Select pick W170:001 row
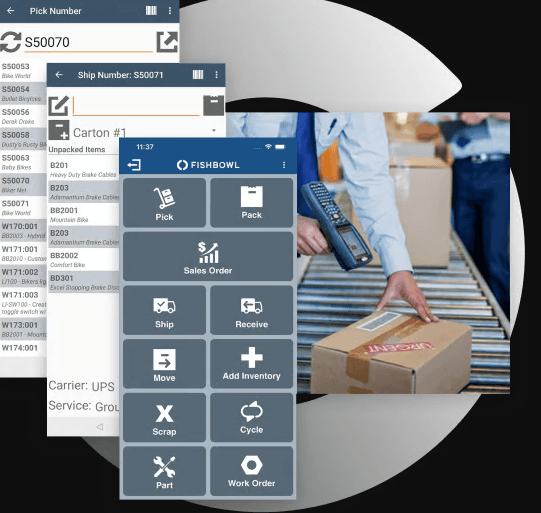 coord(23,230)
